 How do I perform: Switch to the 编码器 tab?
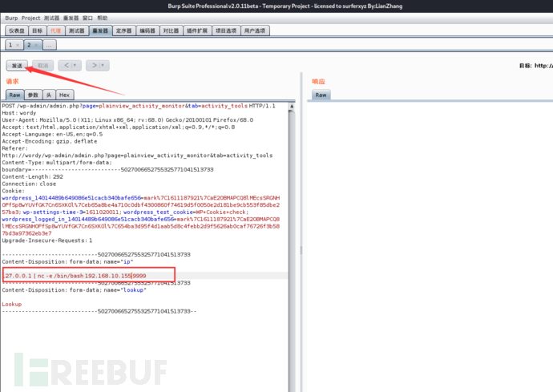147,30
